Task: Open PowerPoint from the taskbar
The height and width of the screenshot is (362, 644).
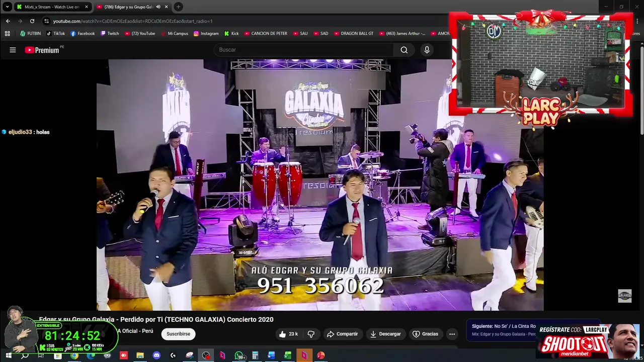Action: (x=320, y=355)
